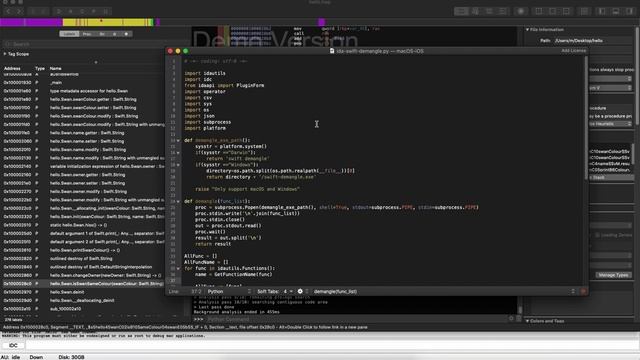Click the TextMate bundle gear icon
Image resolution: width=640 pixels, height=360 pixels.
(x=300, y=291)
